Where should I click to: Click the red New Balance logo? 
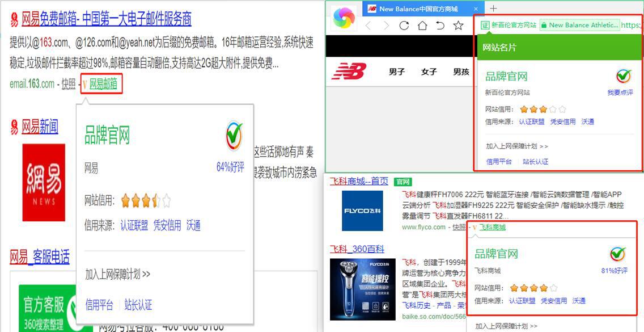349,72
